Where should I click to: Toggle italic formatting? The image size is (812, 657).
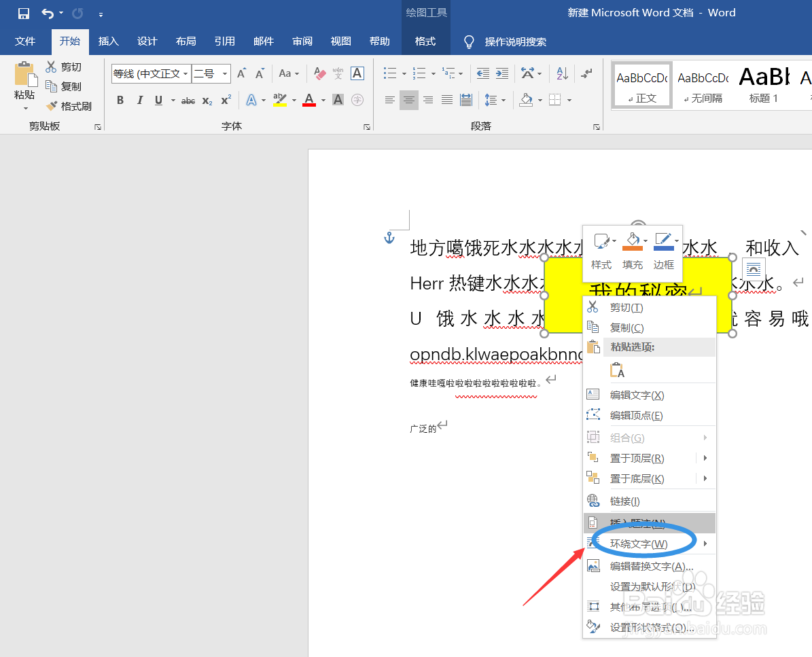pyautogui.click(x=139, y=100)
